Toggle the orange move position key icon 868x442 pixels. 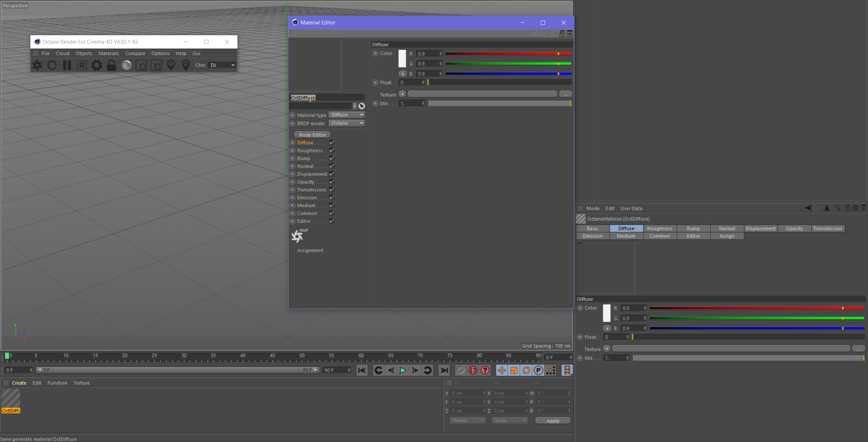coord(501,370)
